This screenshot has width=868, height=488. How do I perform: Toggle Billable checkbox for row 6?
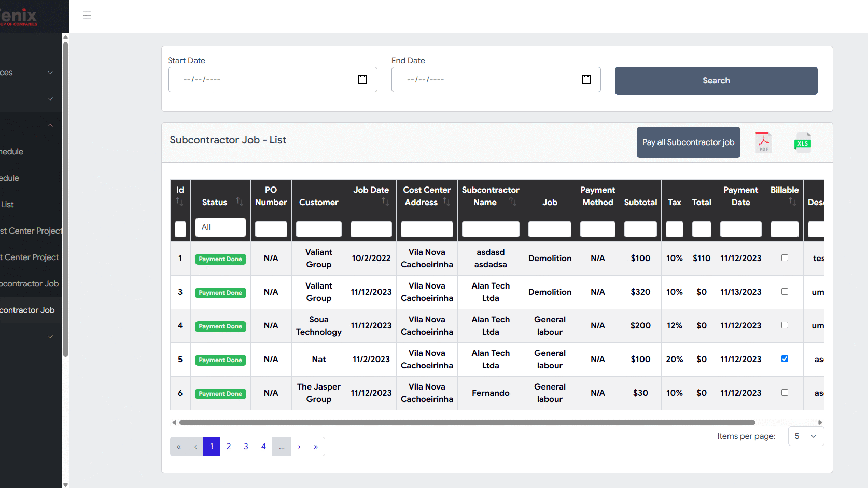pos(785,393)
